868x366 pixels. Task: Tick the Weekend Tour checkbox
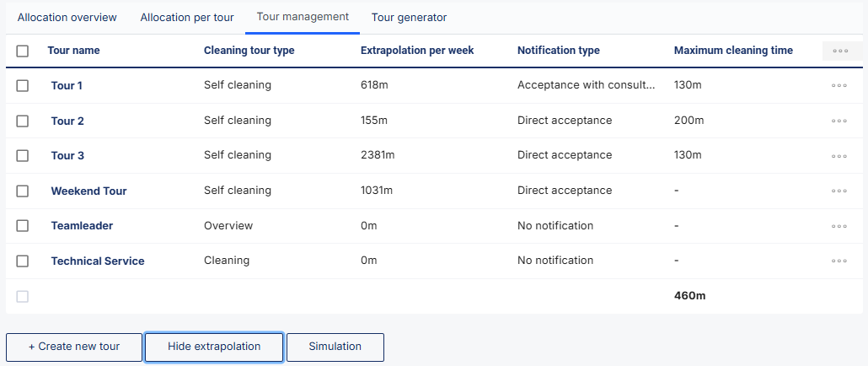point(23,191)
